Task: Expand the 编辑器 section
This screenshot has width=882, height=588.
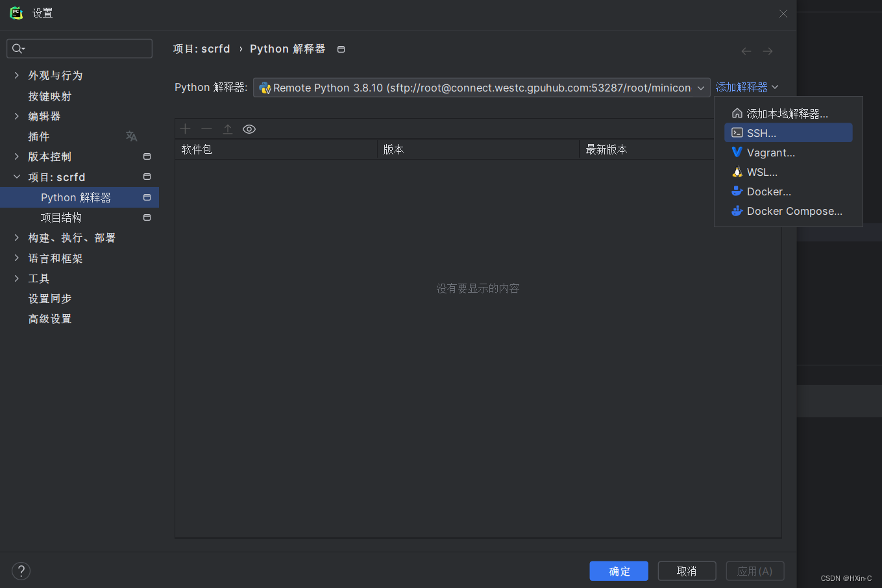Action: tap(17, 116)
